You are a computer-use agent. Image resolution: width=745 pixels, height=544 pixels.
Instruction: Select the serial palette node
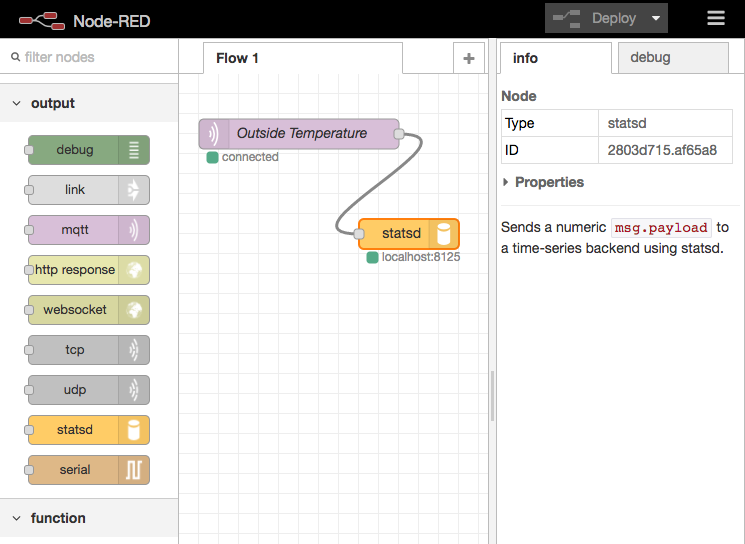tap(89, 470)
